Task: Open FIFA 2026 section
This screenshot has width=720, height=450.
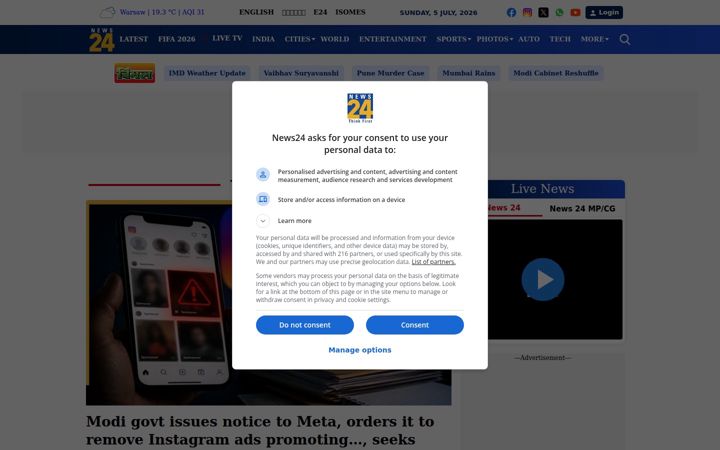Action: pos(177,39)
